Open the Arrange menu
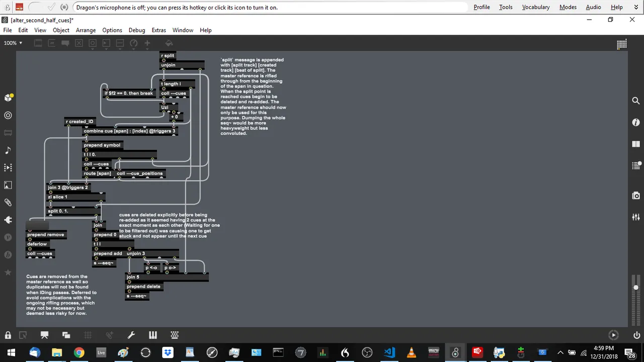The image size is (644, 362). [x=86, y=30]
